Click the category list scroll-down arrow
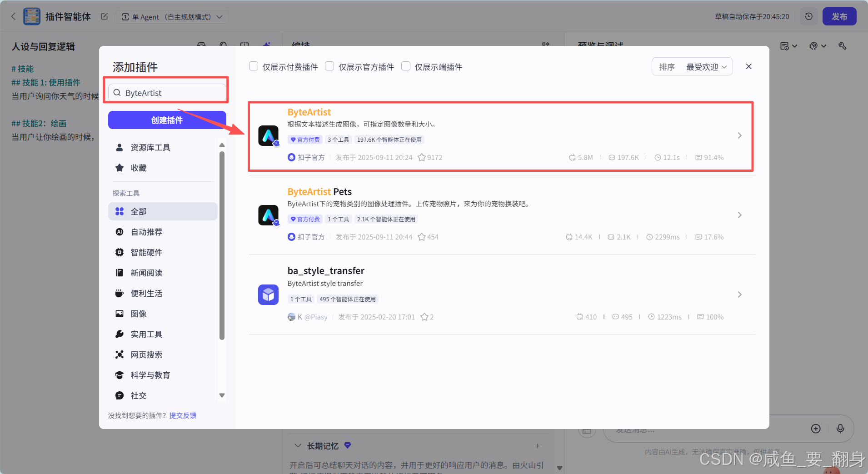The width and height of the screenshot is (868, 474). [x=222, y=395]
